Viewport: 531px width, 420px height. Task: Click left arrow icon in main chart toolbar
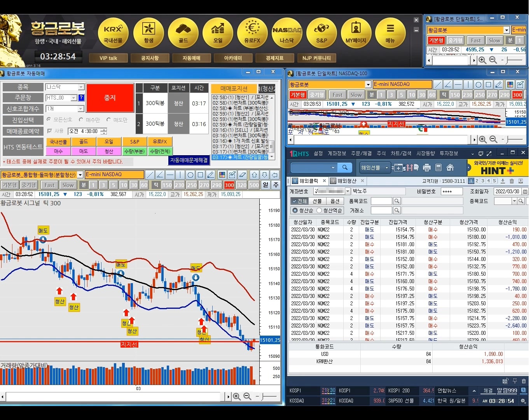274,175
